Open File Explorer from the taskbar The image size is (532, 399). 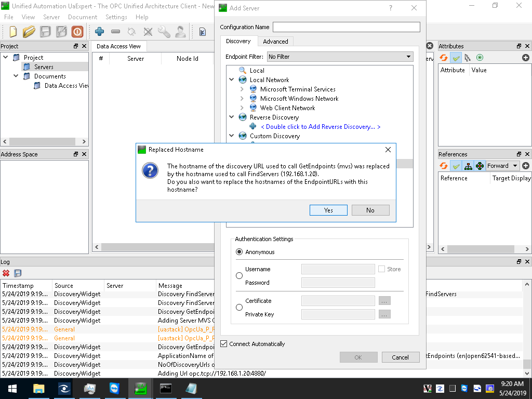point(38,389)
